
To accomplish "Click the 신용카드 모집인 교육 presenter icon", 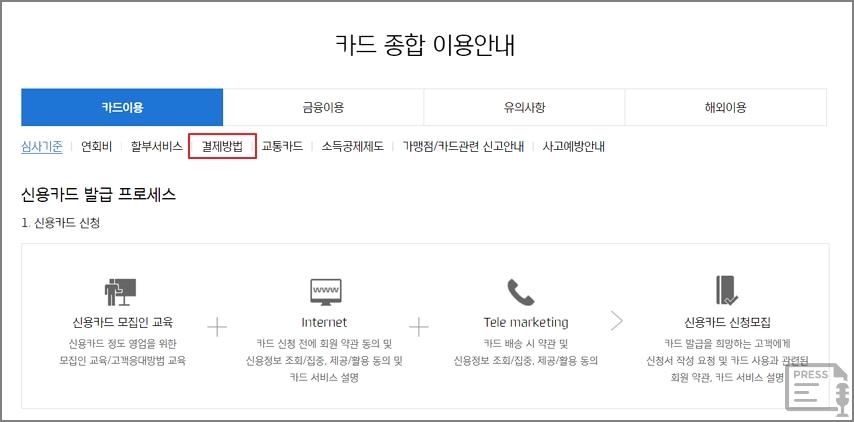I will pyautogui.click(x=120, y=292).
